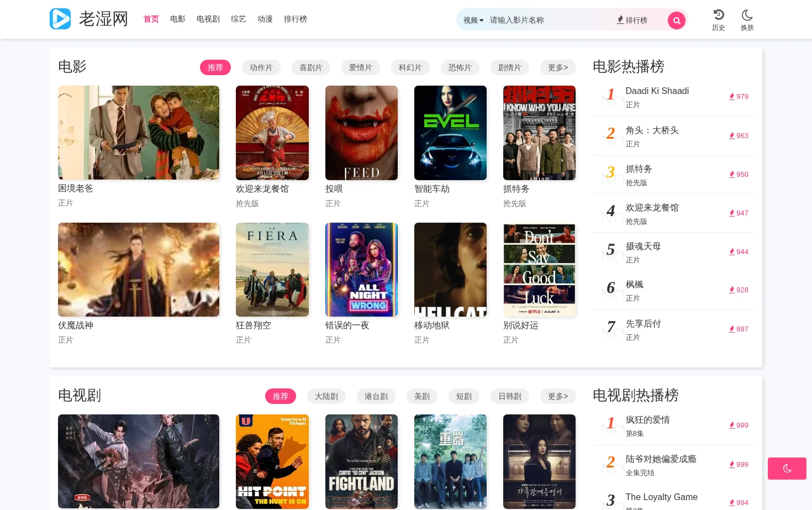Viewport: 812px width, 510px height.
Task: Open the 错误的一夜 movie poster
Action: [361, 270]
